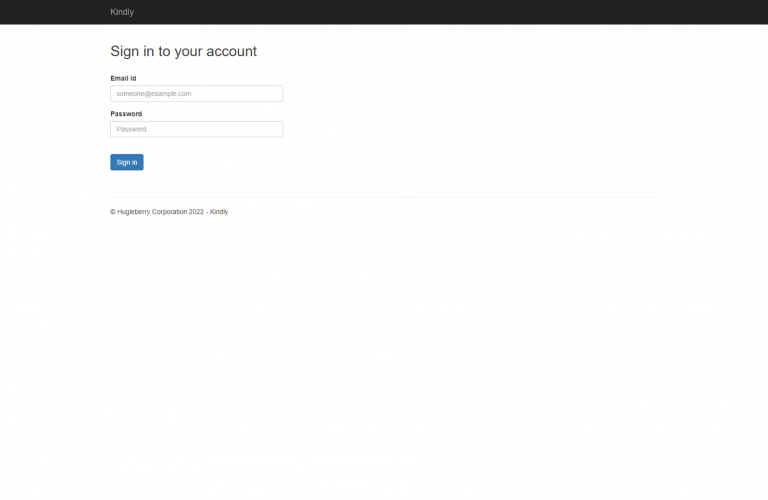768x500 pixels.
Task: Select the Email Id label
Action: (123, 78)
